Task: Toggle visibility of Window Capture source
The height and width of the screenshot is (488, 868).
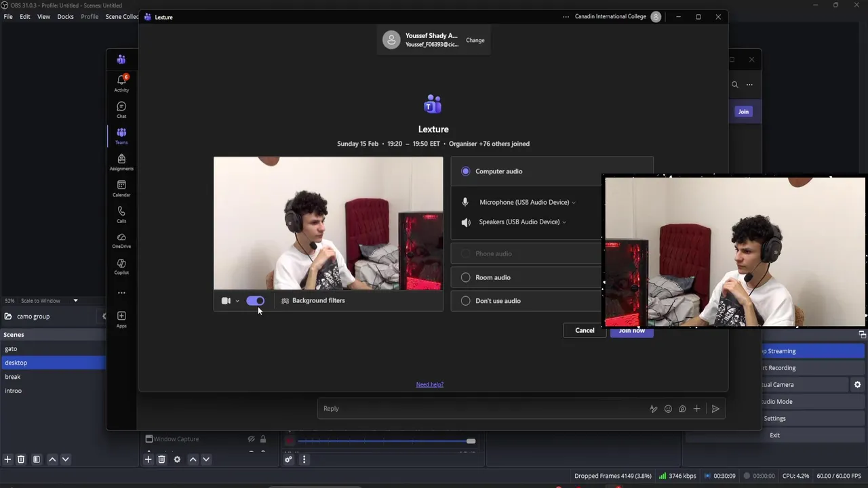Action: (x=251, y=439)
